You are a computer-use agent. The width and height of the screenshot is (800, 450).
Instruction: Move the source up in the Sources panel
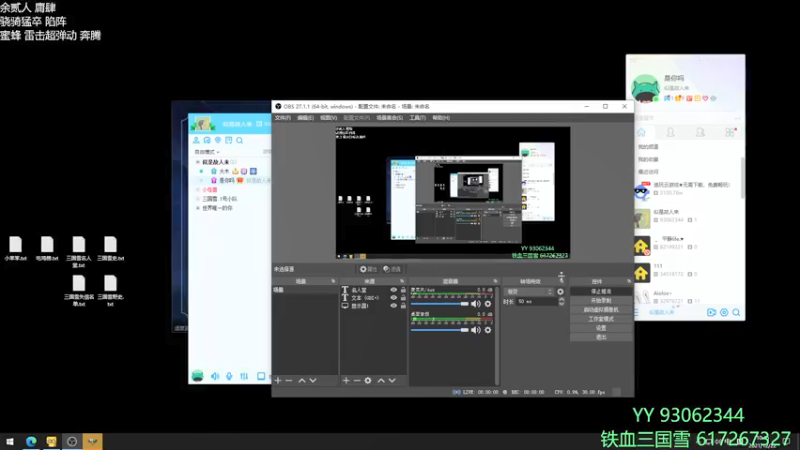(x=381, y=381)
